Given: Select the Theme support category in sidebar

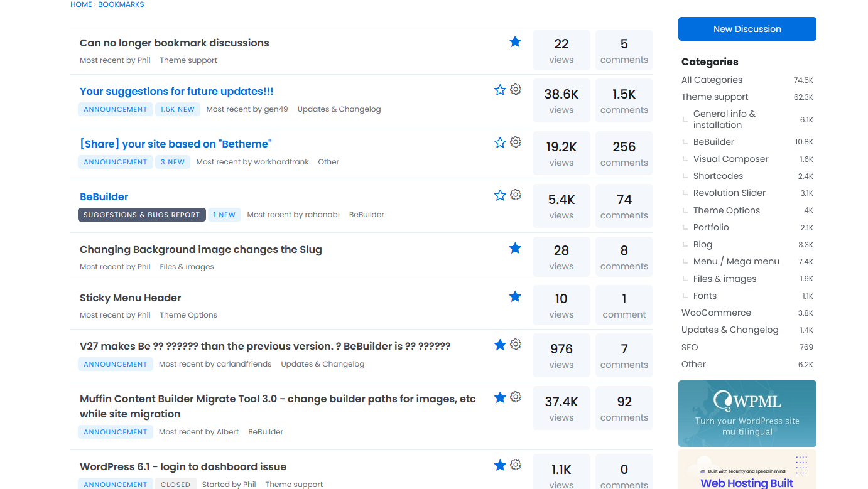Looking at the screenshot, I should coord(715,97).
